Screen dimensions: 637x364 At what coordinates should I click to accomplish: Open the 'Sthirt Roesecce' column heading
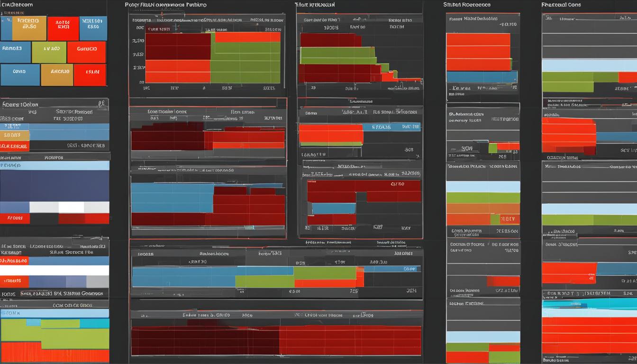coord(466,5)
